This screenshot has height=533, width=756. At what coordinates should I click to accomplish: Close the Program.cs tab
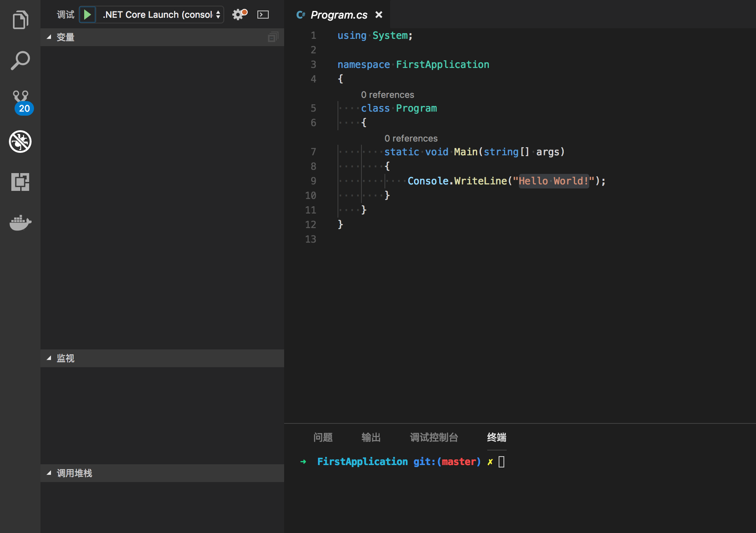[379, 15]
